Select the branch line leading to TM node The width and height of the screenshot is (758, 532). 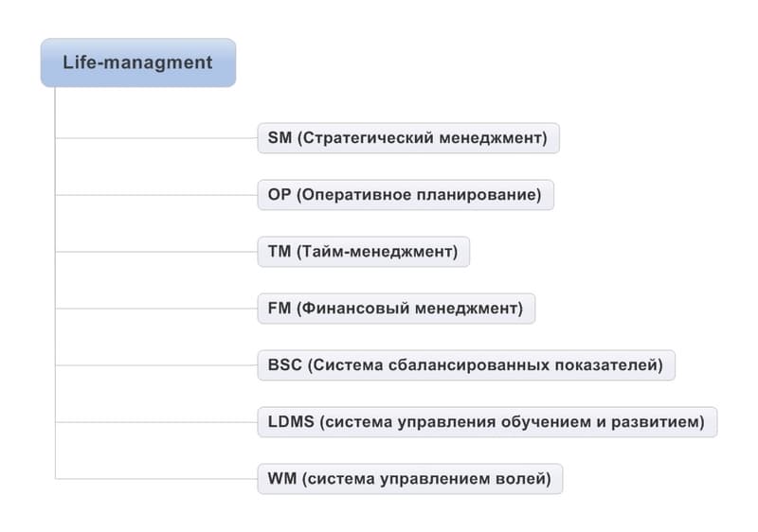pos(156,252)
